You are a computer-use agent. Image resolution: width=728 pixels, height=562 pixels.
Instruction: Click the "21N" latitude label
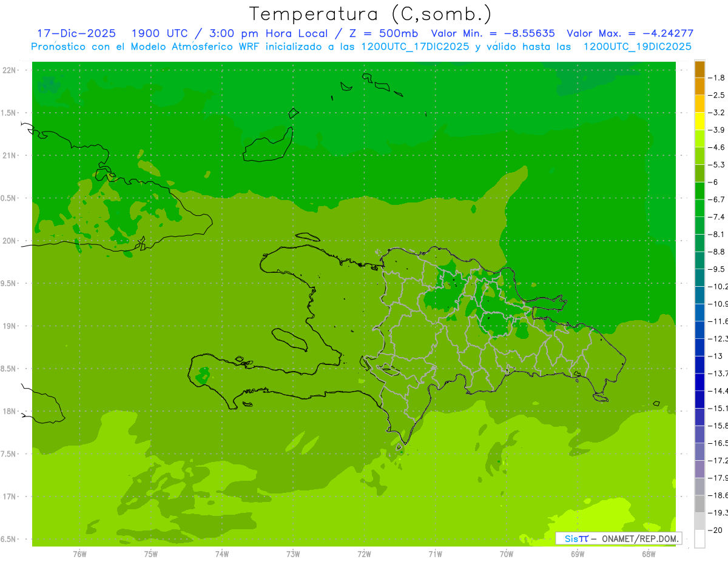[9, 155]
